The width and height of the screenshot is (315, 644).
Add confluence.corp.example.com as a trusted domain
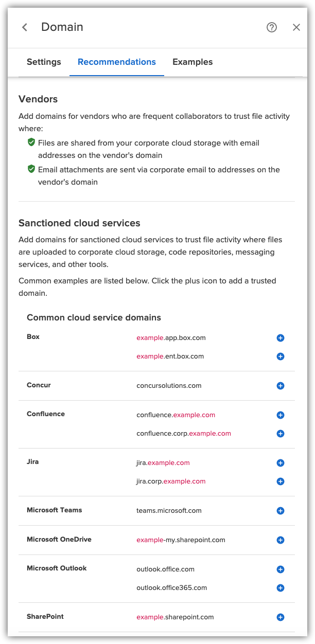[x=280, y=434]
